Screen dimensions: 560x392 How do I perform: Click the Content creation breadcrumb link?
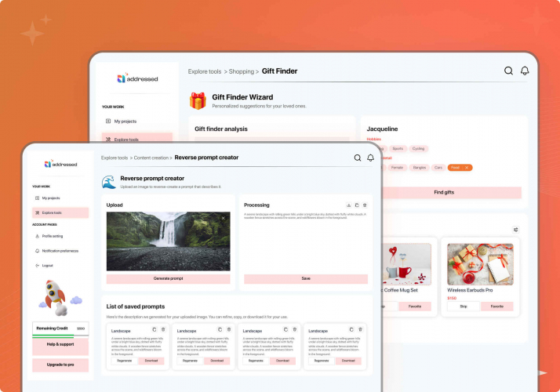pos(151,158)
